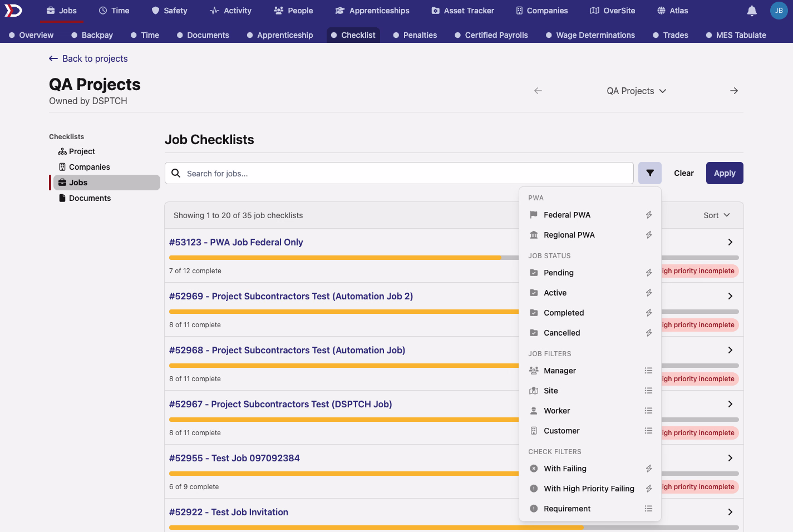The width and height of the screenshot is (793, 532).
Task: Open list icon next to Customer filter
Action: click(x=648, y=431)
